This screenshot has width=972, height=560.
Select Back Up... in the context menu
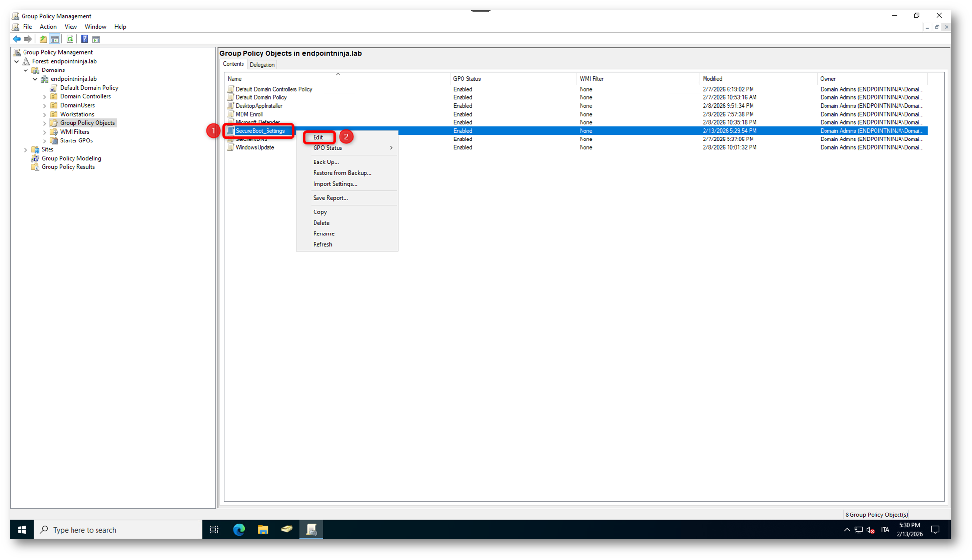tap(326, 162)
